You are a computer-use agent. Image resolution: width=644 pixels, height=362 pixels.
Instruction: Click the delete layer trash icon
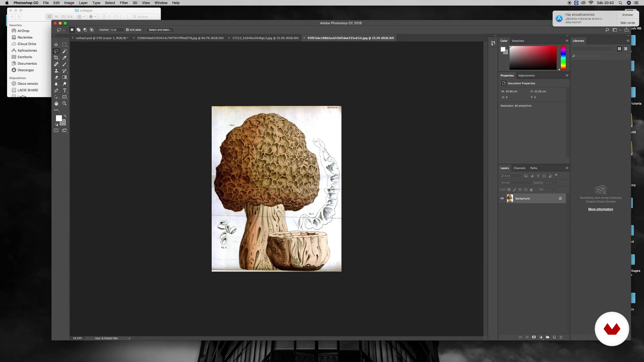[x=561, y=337]
